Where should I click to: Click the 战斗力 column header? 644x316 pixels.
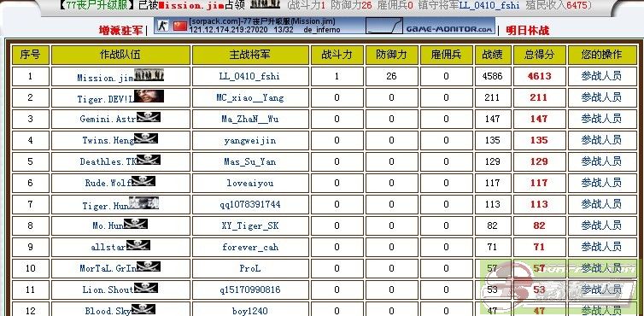click(x=337, y=55)
